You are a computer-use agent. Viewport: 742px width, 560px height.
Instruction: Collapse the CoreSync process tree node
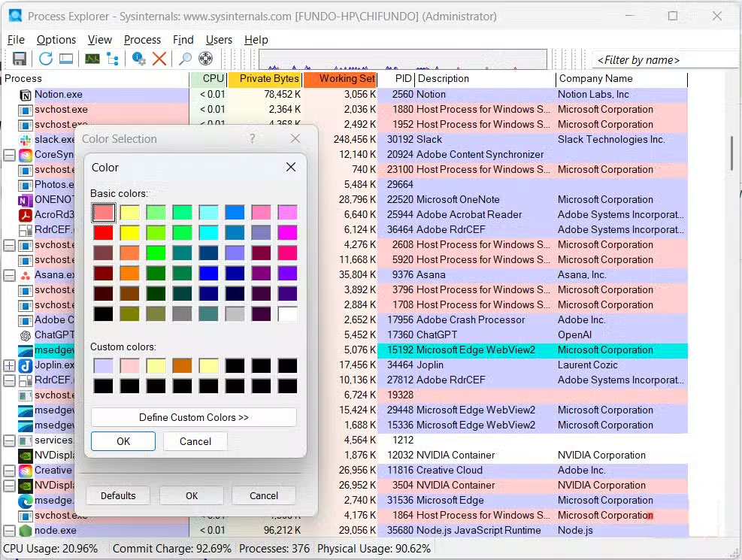9,155
